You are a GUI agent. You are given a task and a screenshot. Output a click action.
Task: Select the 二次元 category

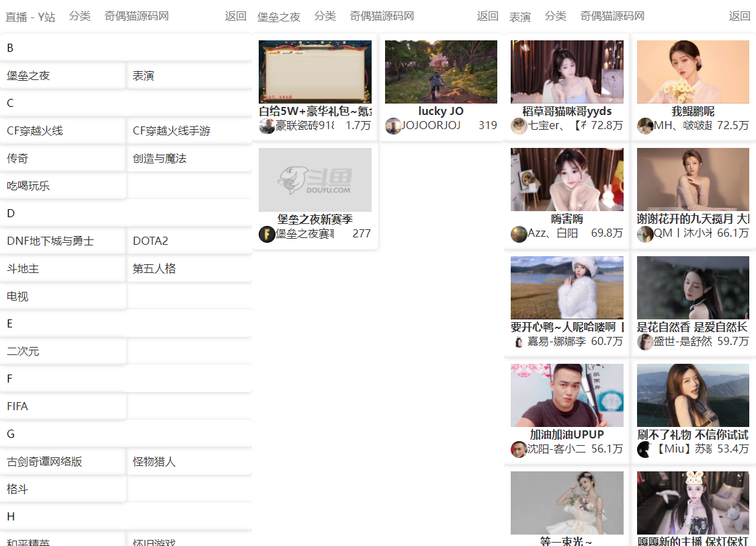[63, 351]
